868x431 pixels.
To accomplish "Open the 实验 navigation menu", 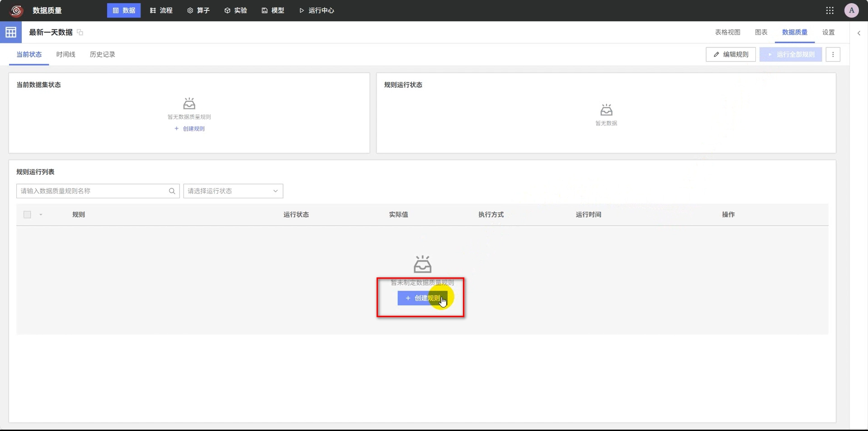I will click(236, 10).
